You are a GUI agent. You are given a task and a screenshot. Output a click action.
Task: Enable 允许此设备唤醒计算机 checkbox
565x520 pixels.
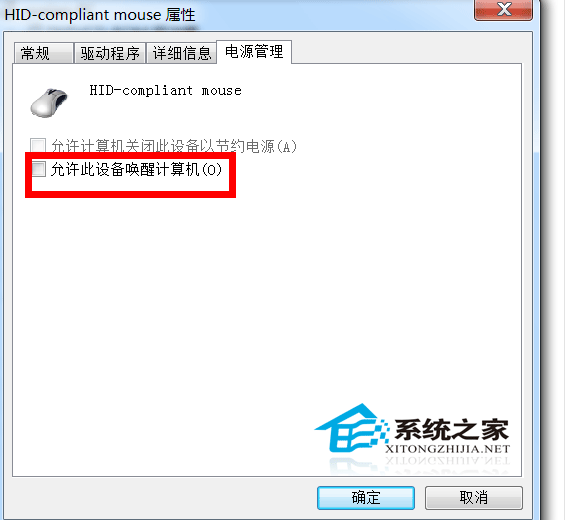(x=39, y=169)
